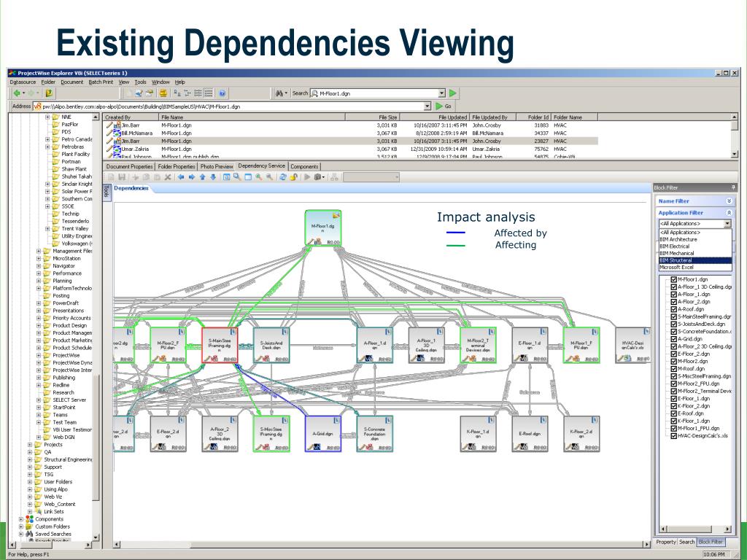747x560 pixels.
Task: Uncheck M-Roof.dgn checkbox
Action: tap(673, 368)
